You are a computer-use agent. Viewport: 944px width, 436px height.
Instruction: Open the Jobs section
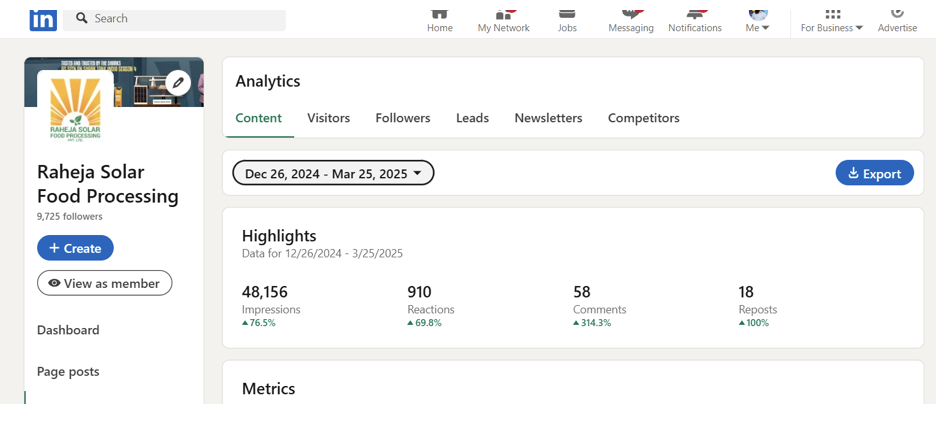click(567, 21)
